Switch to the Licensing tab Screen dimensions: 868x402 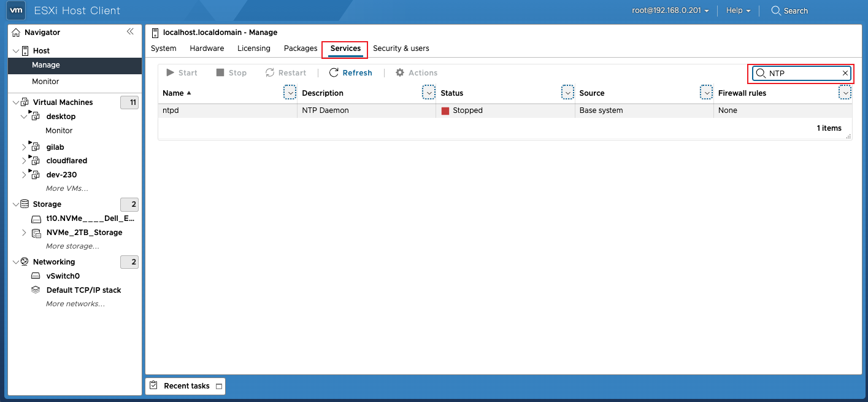(x=254, y=48)
